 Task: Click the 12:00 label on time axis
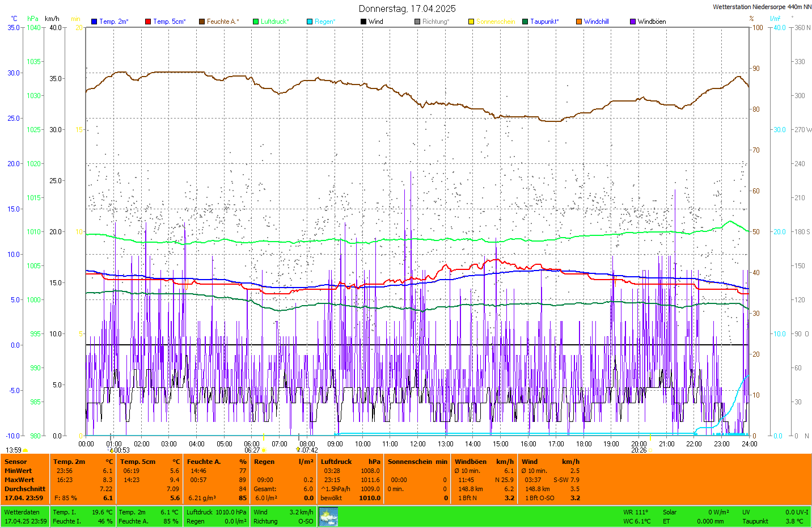coord(418,444)
